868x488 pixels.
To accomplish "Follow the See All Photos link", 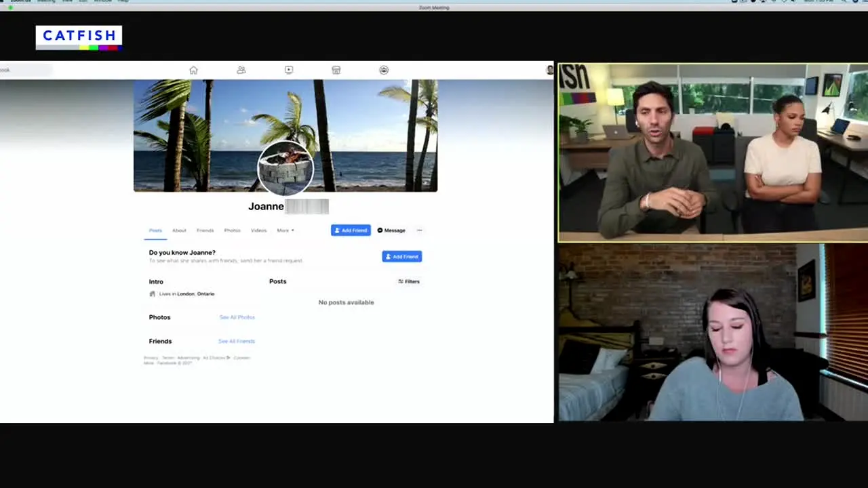I will pyautogui.click(x=237, y=317).
